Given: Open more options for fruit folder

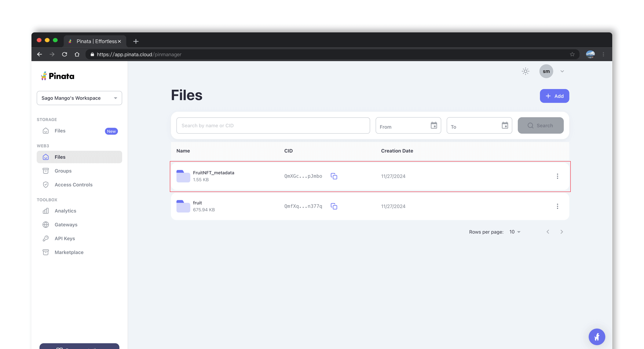Looking at the screenshot, I should pos(557,206).
